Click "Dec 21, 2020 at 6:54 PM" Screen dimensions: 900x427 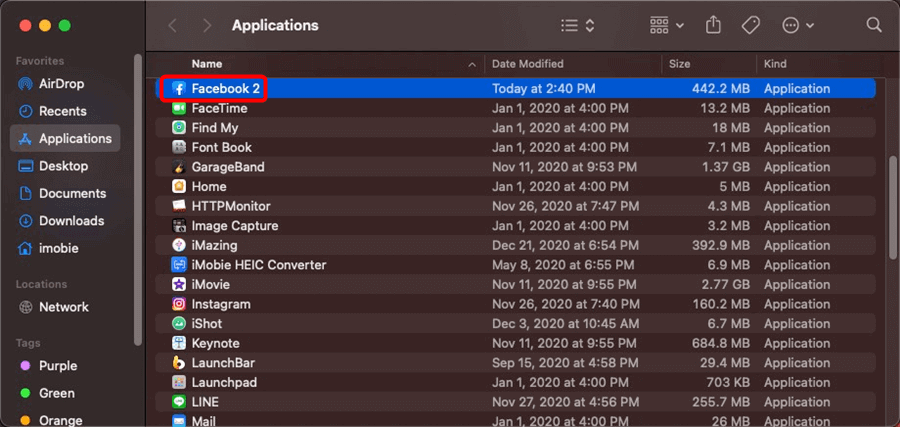tap(565, 245)
